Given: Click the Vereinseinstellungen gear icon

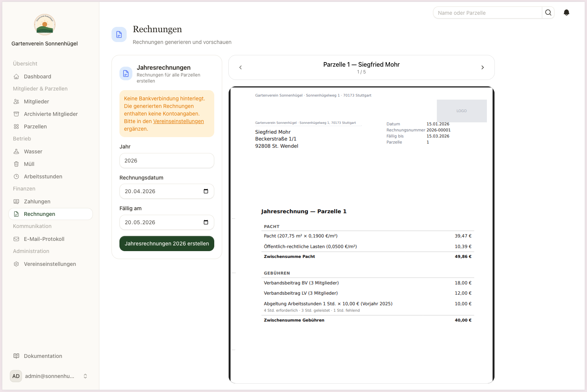Looking at the screenshot, I should (16, 264).
